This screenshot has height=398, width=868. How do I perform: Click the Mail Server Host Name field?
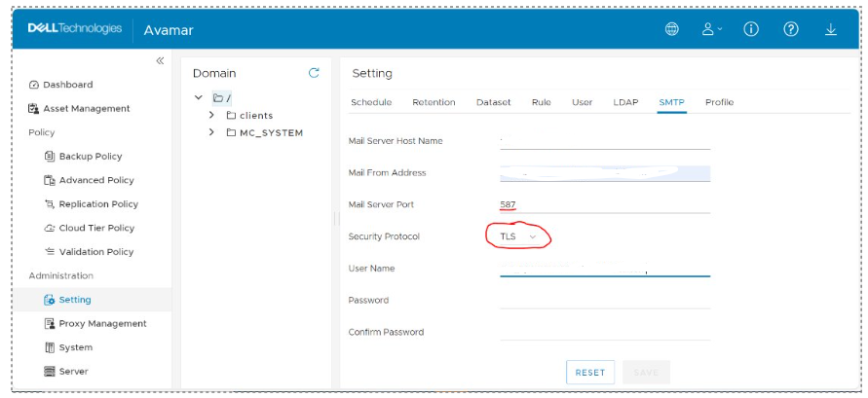tap(605, 141)
